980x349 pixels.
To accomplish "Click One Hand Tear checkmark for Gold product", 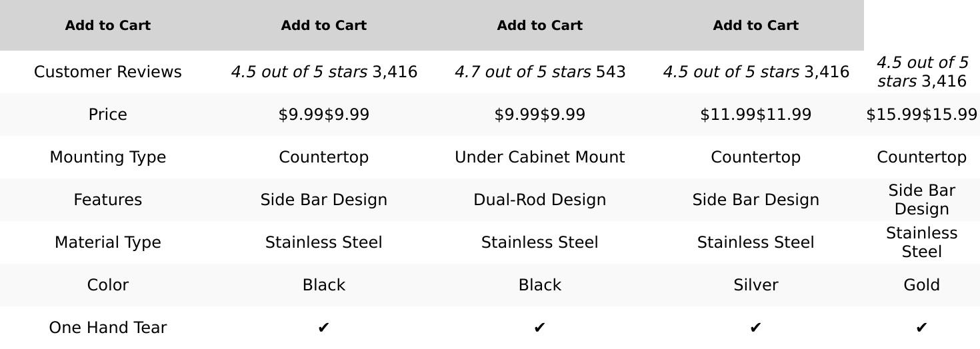I will [921, 328].
